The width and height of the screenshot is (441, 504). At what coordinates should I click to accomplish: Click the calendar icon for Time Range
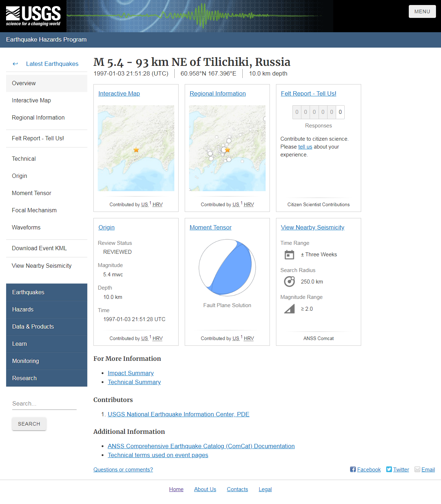coord(289,255)
